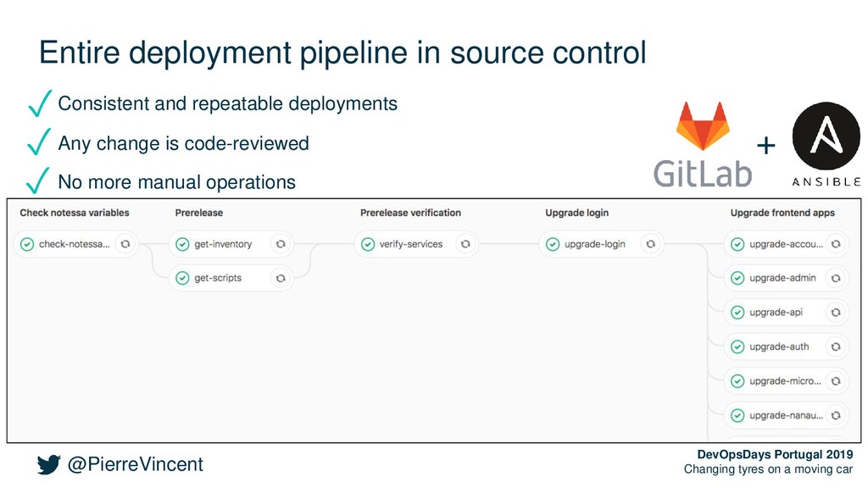This screenshot has width=868, height=488.
Task: Retry the verify-services job
Action: (465, 244)
